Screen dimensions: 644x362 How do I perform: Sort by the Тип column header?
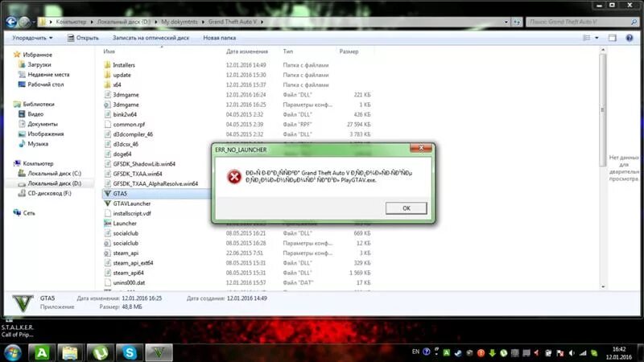point(288,51)
